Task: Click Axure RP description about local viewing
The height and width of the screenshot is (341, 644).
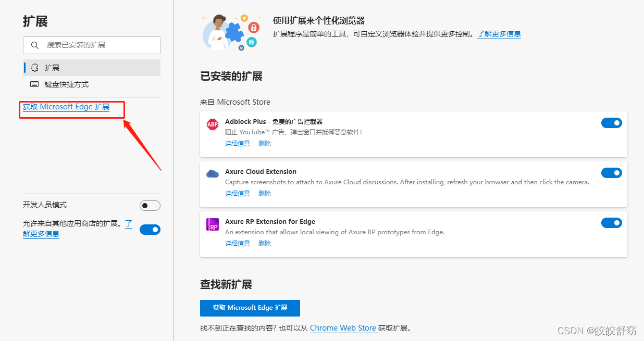Action: (x=335, y=232)
